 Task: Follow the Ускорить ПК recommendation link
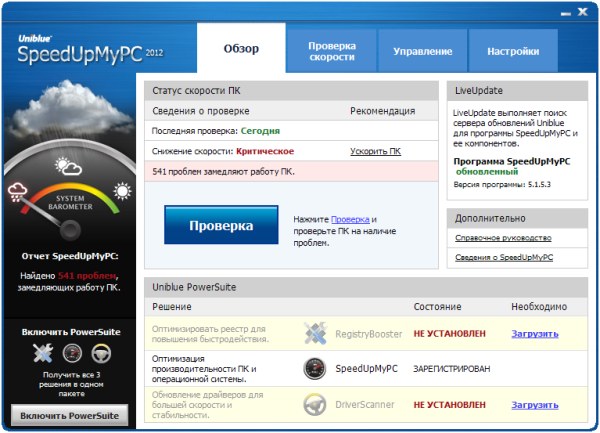[x=375, y=151]
